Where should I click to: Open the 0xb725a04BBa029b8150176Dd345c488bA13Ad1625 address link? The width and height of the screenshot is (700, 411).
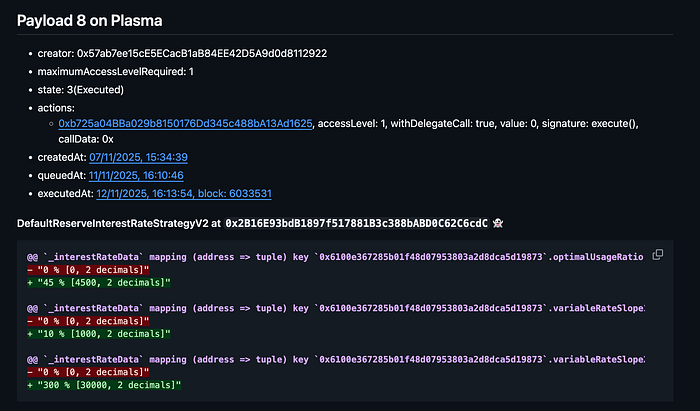coord(186,123)
